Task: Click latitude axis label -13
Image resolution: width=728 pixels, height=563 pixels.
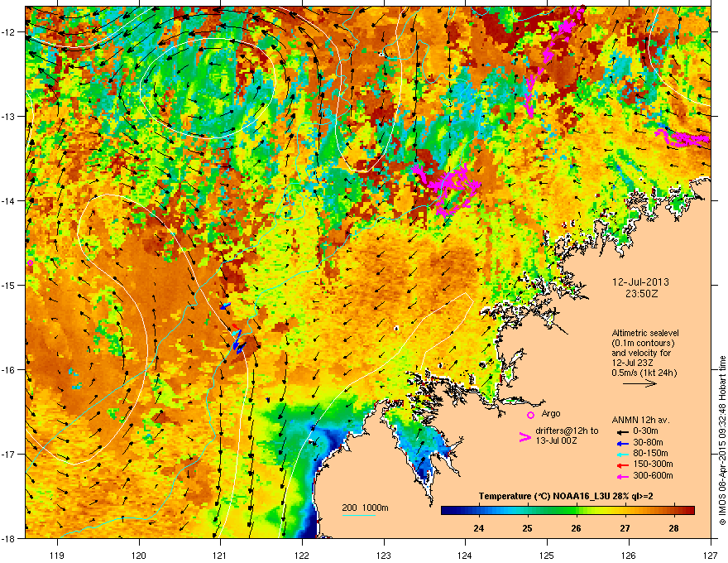Action: click(8, 116)
